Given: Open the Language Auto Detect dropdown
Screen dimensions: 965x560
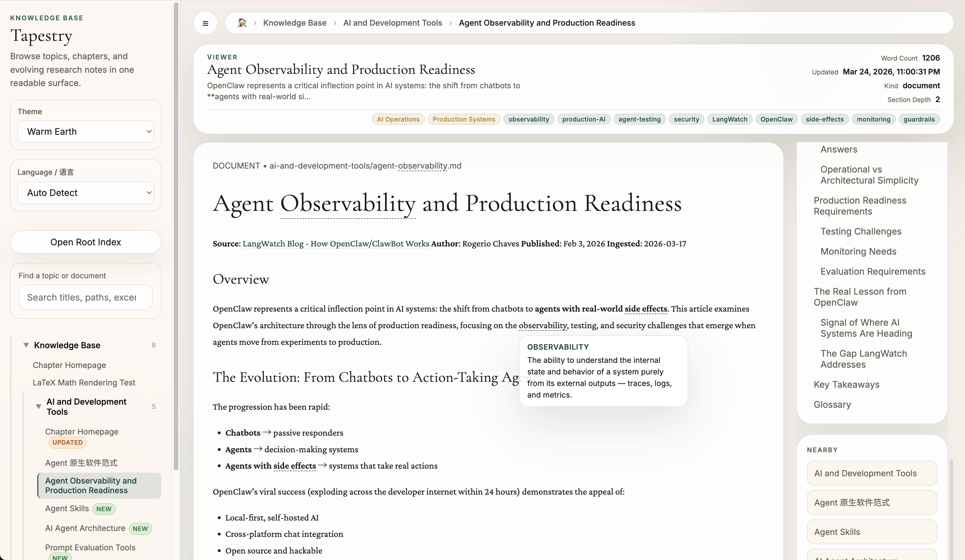Looking at the screenshot, I should point(86,193).
